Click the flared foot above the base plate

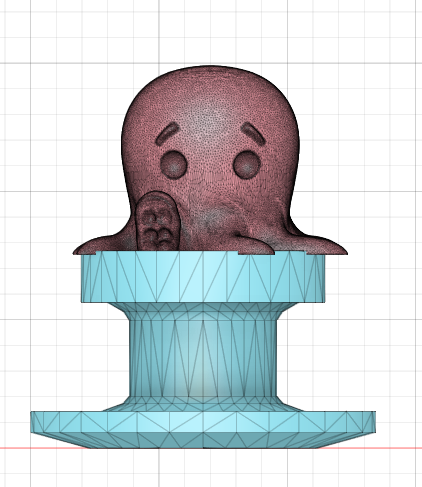[x=203, y=403]
